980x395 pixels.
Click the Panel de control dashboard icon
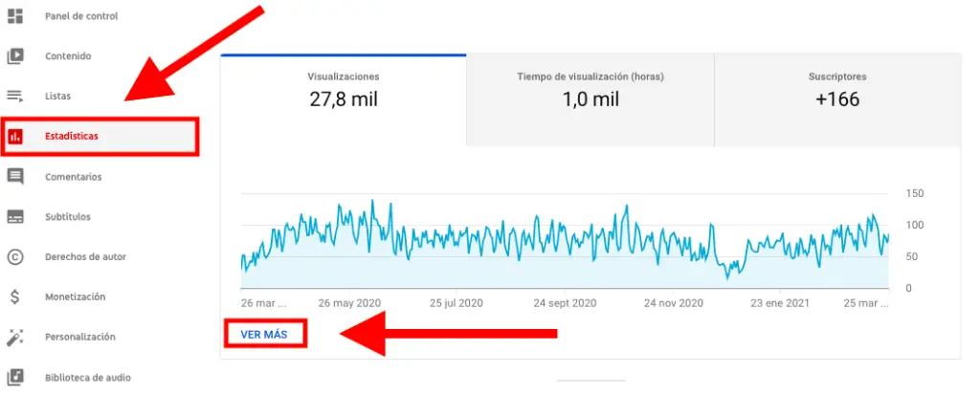pyautogui.click(x=15, y=16)
